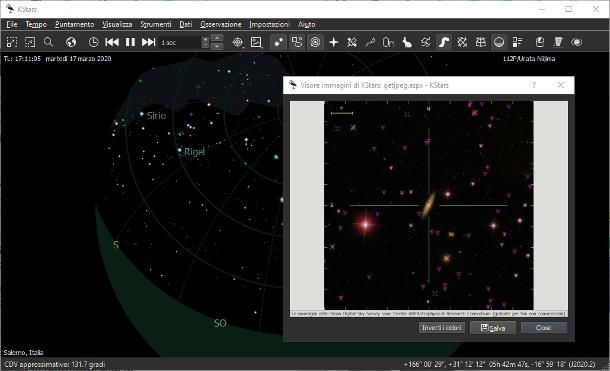The width and height of the screenshot is (610, 371).
Task: Open the Tempo menu
Action: click(x=36, y=24)
